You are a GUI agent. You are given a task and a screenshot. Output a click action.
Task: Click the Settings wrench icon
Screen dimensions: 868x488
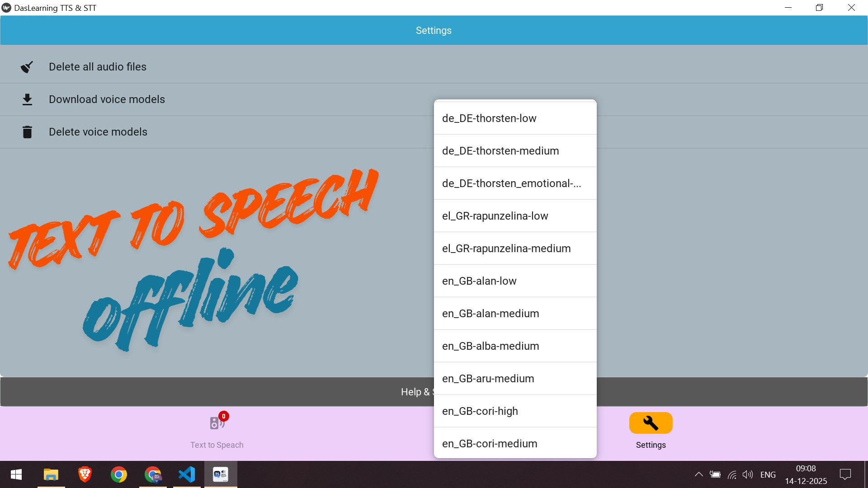[x=651, y=423]
